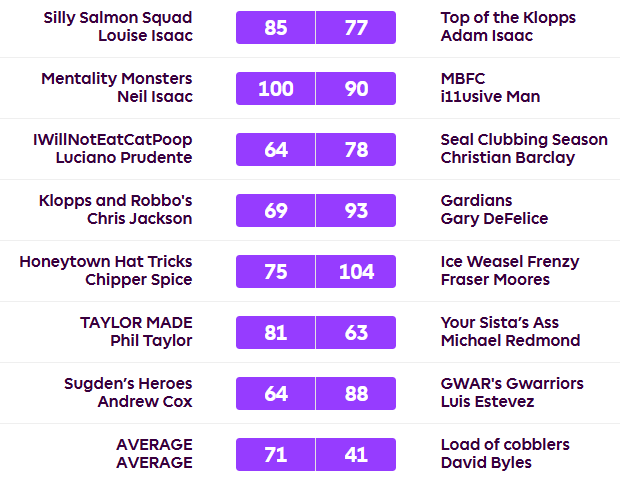Click the 104 score for Ice Weasel Frenzy
The height and width of the screenshot is (480, 620).
[356, 272]
